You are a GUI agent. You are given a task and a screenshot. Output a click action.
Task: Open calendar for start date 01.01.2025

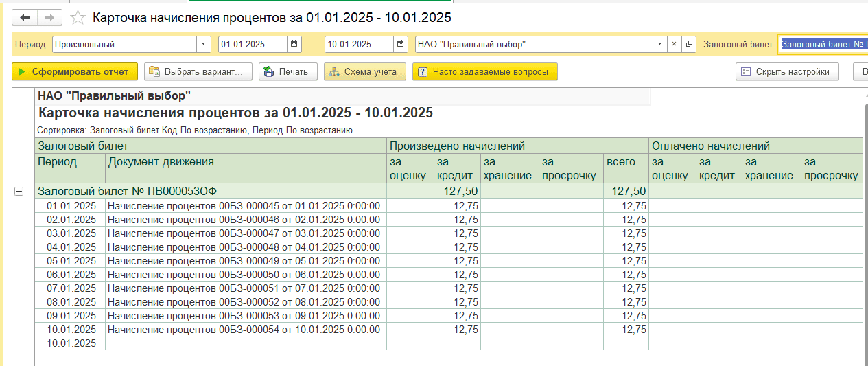coord(294,44)
